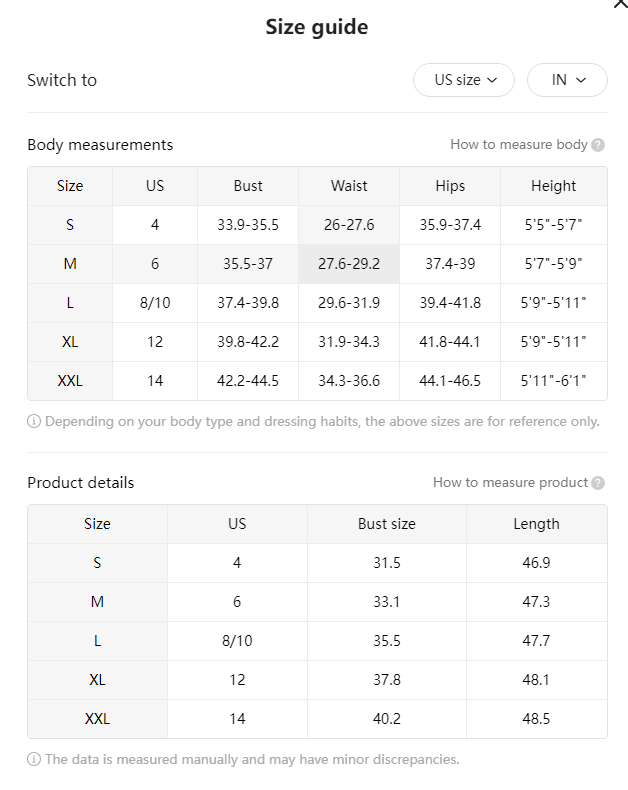
Task: Click the chevron in the US size selector
Action: pos(492,80)
